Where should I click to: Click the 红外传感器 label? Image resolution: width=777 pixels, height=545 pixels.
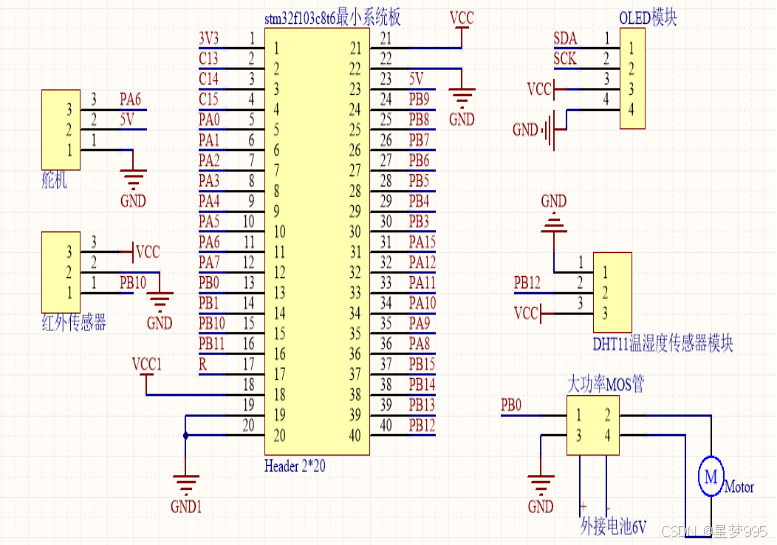74,323
